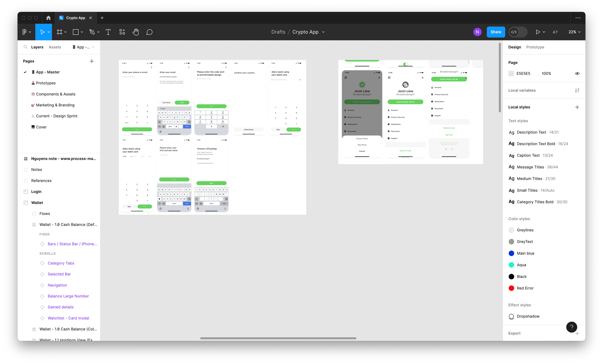
Task: Toggle Dev Mode switch
Action: 518,32
